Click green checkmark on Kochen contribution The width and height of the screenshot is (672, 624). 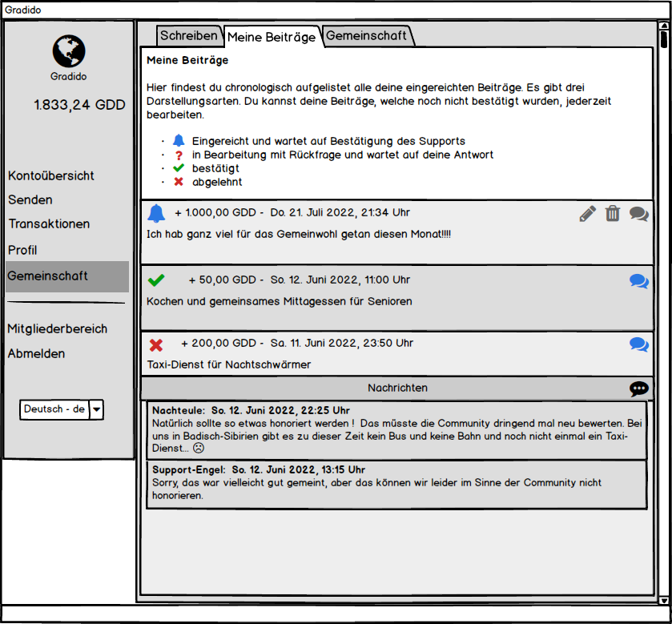(x=156, y=280)
